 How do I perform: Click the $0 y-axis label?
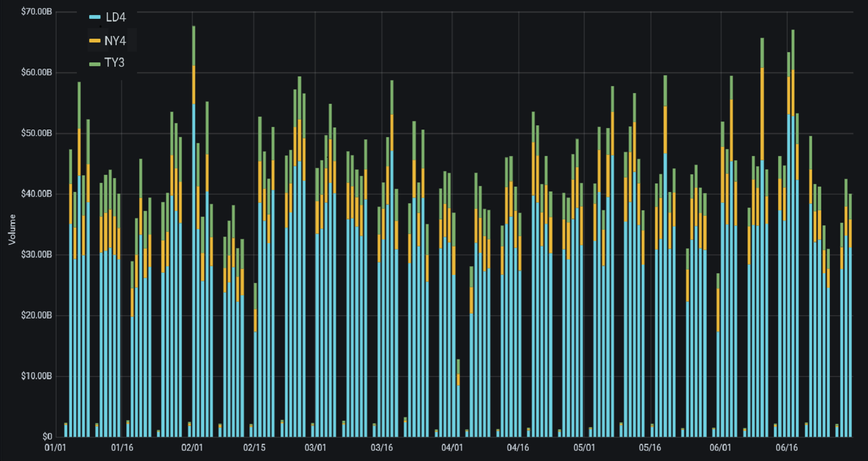click(x=47, y=436)
